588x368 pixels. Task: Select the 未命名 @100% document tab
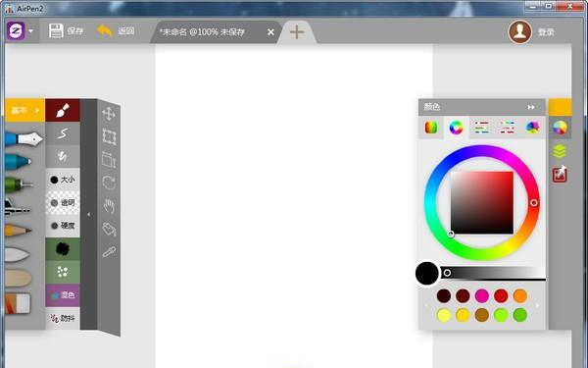click(202, 32)
